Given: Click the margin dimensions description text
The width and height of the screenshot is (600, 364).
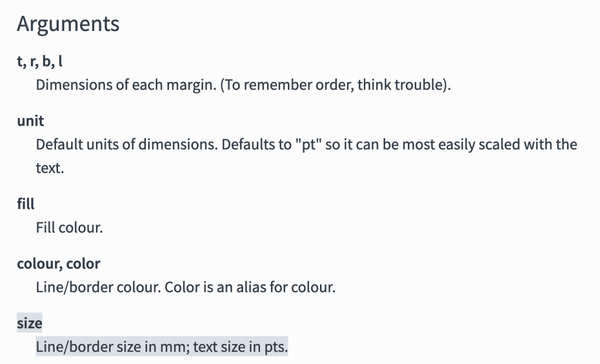Looking at the screenshot, I should (x=243, y=84).
